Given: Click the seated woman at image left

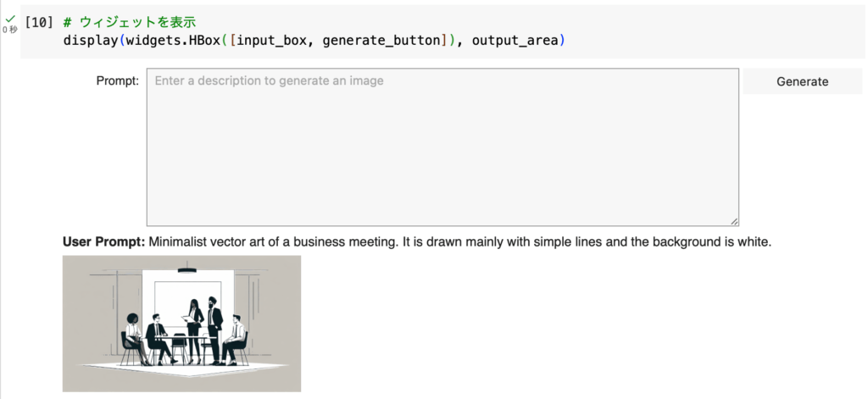Looking at the screenshot, I should [133, 335].
